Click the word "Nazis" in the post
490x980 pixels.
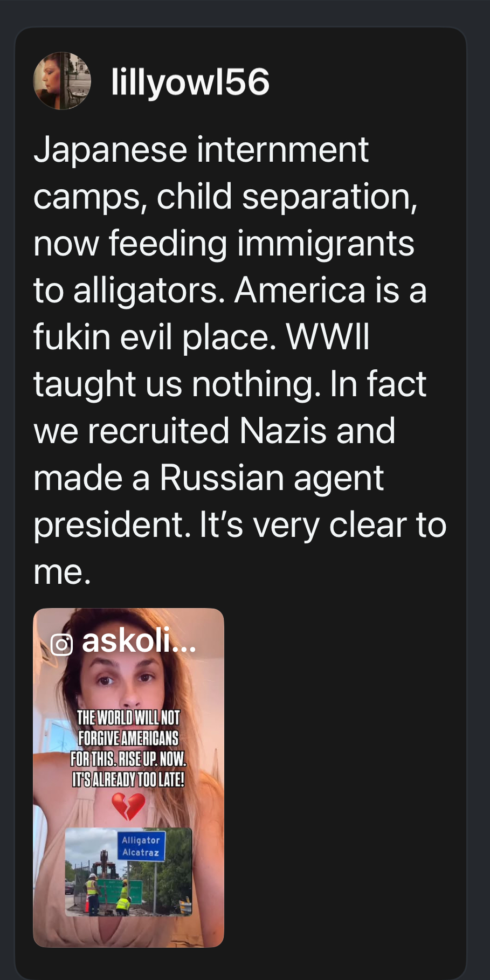pos(282,431)
